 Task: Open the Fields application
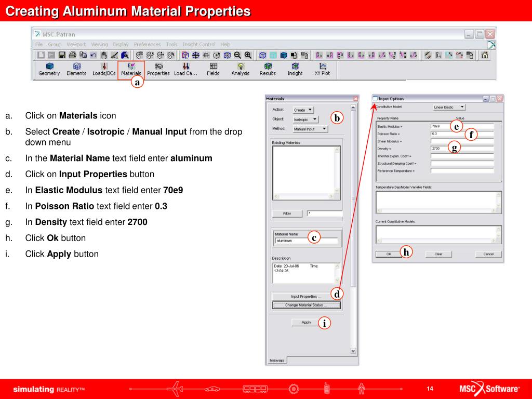point(213,69)
